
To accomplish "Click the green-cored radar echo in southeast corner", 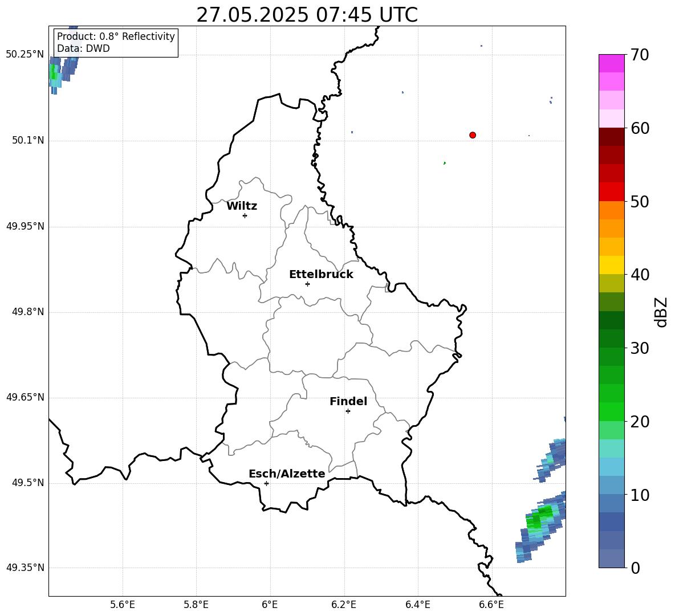I will click(x=540, y=527).
